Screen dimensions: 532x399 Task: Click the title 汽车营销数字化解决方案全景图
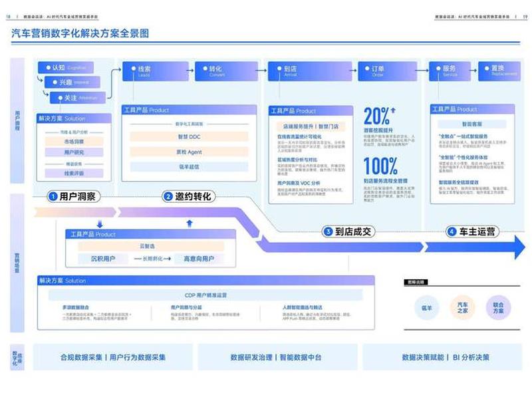tap(80, 33)
